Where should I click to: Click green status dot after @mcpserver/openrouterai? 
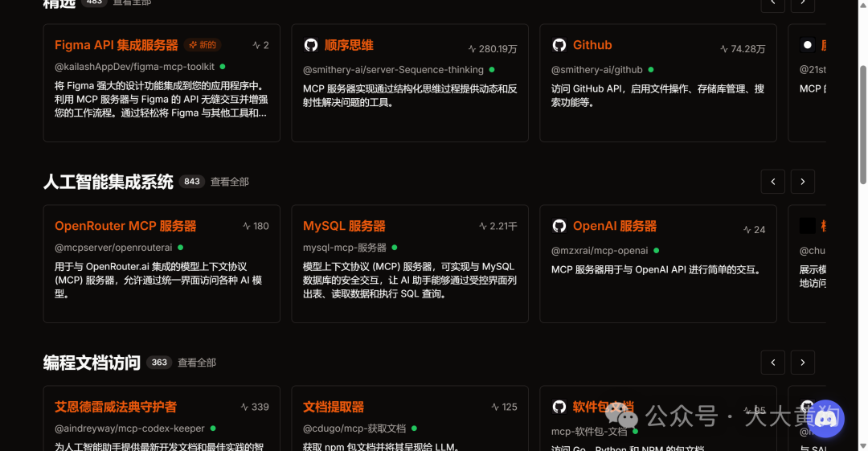(181, 247)
